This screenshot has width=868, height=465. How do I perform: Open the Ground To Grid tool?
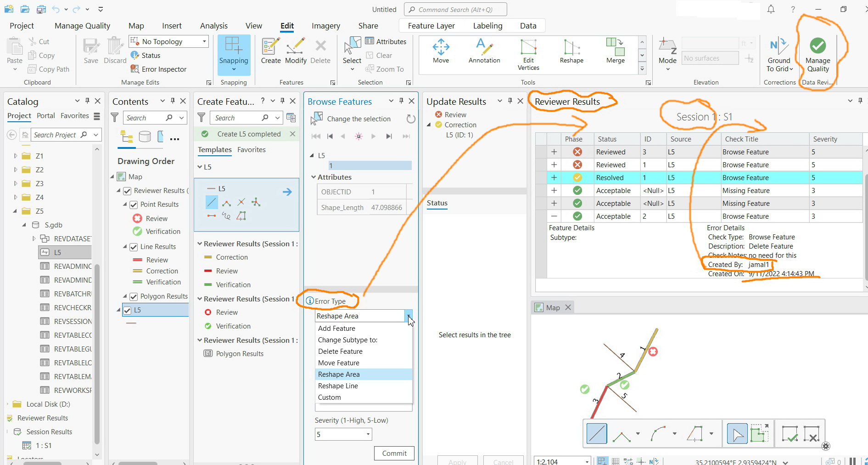coord(779,55)
